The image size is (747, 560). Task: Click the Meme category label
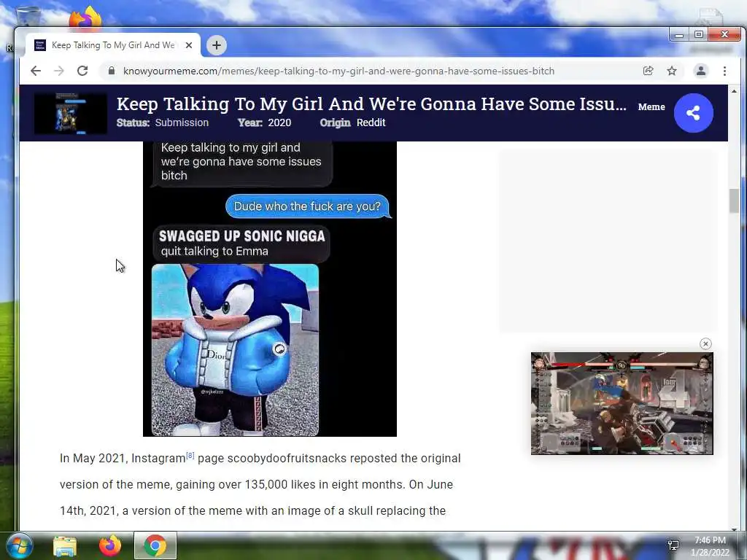point(651,106)
